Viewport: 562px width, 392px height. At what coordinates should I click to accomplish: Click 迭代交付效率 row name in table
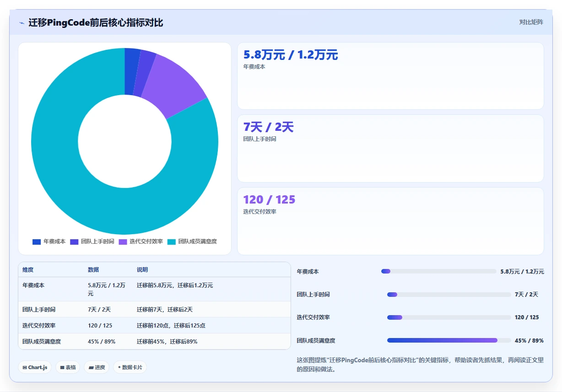(x=39, y=326)
